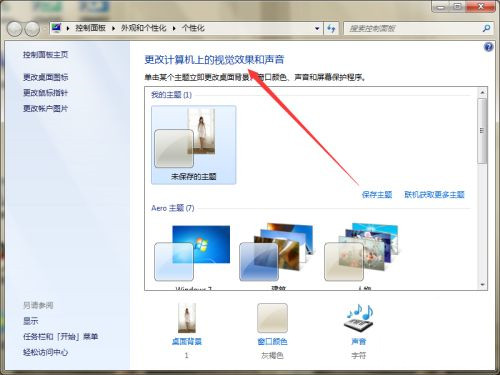
Task: Open 任务栏和「开始」菜单 link
Action: click(x=60, y=337)
